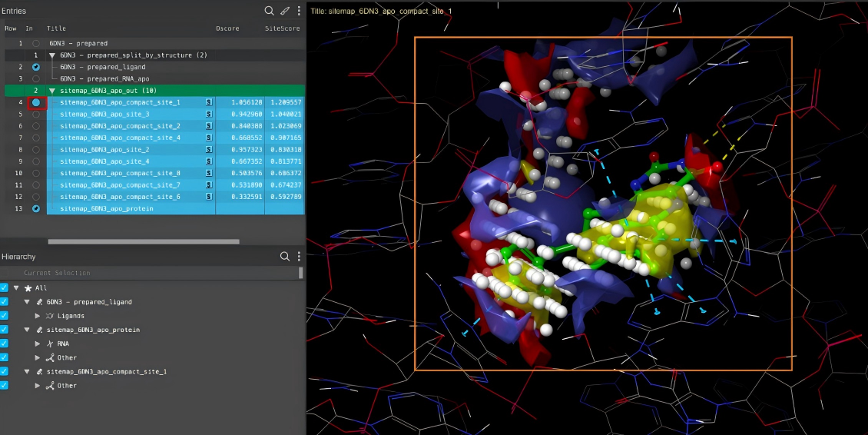Toggle inclusion of sitemap_6DN3_apo_site_2 entry
Image resolution: width=868 pixels, height=435 pixels.
(x=36, y=150)
